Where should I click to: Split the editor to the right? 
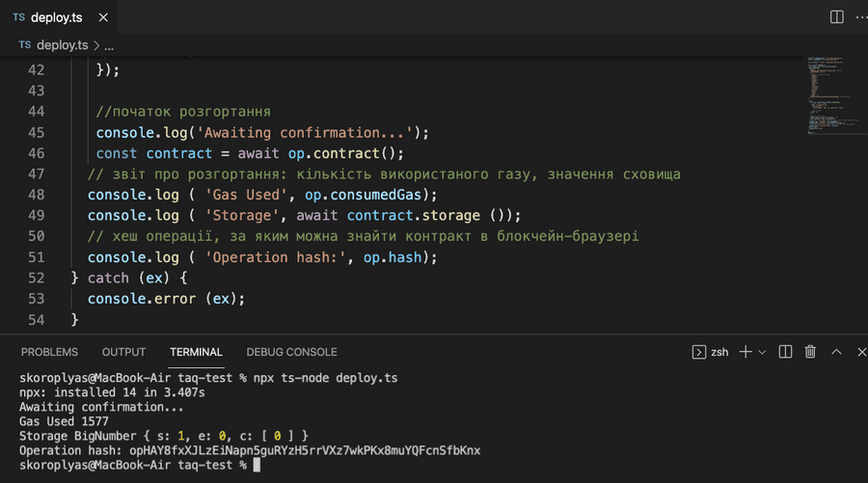coord(836,17)
